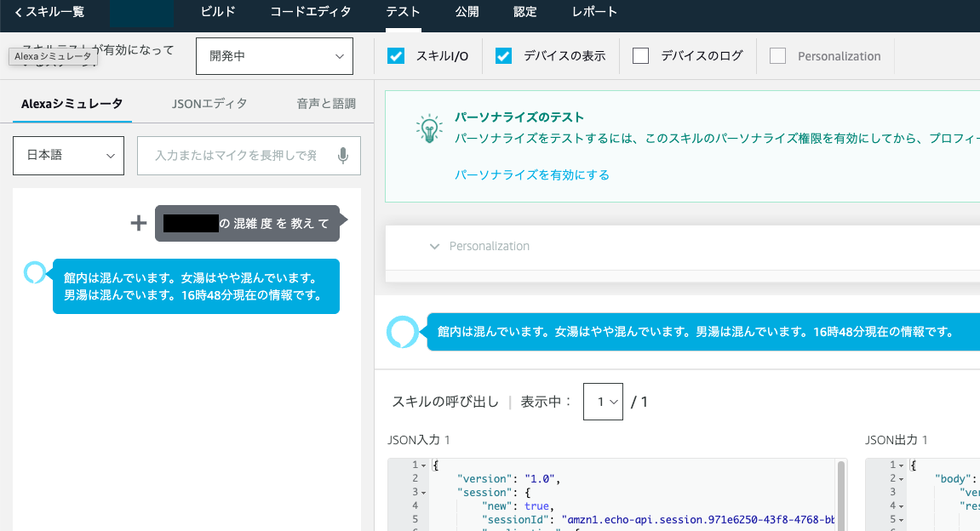This screenshot has width=980, height=531.
Task: Uncheck the スキルI/O checkbox
Action: 396,56
